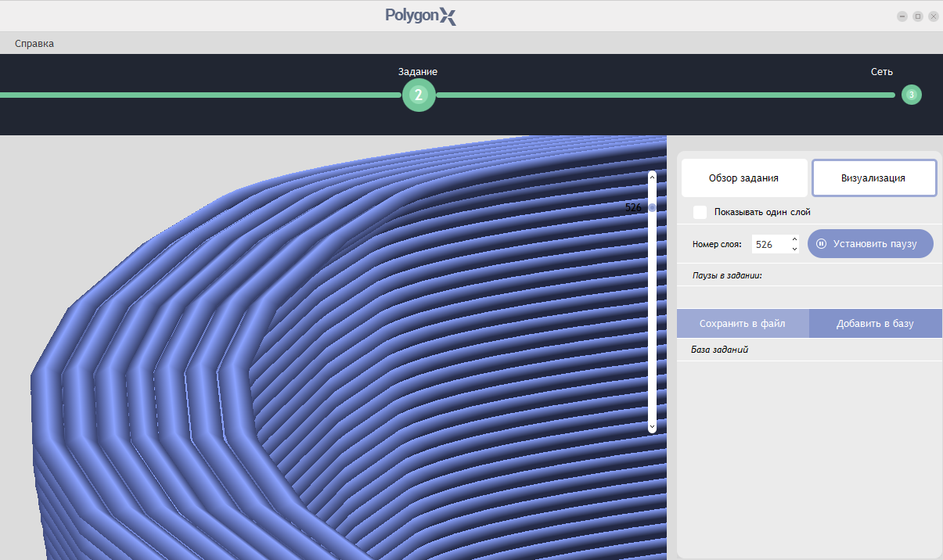Click the PolygonX logo in title bar
This screenshot has width=943, height=560.
420,16
